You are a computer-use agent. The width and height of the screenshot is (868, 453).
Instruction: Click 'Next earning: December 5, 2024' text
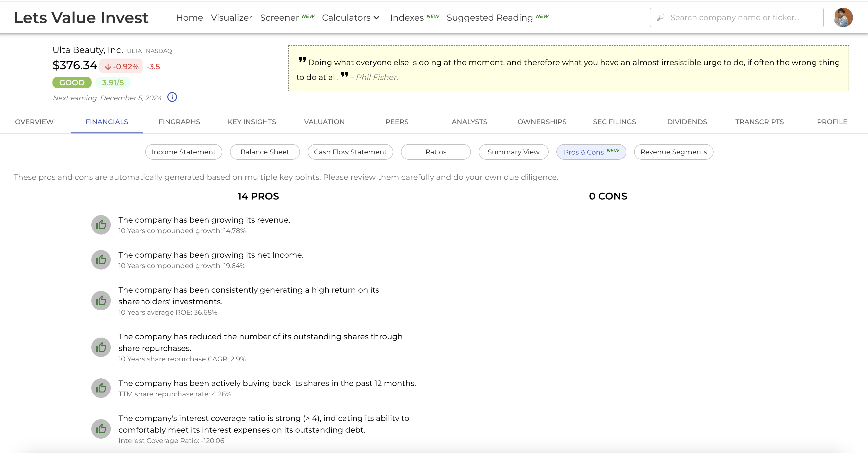click(107, 98)
